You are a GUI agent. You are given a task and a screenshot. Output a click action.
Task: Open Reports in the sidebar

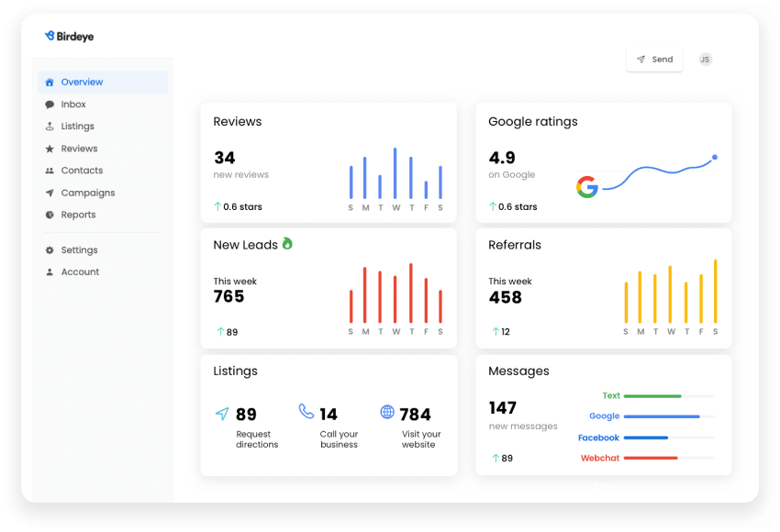[x=103, y=215]
